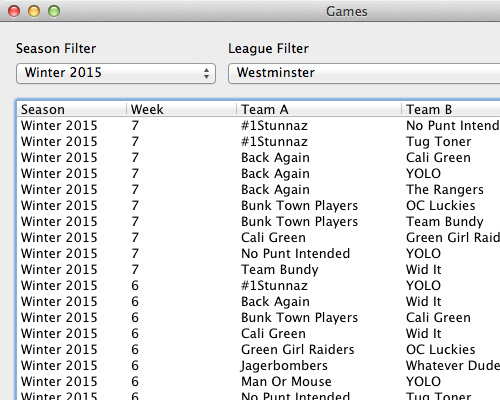The image size is (500, 400).
Task: Select the Back Again vs Cali Green row
Action: coord(259,158)
